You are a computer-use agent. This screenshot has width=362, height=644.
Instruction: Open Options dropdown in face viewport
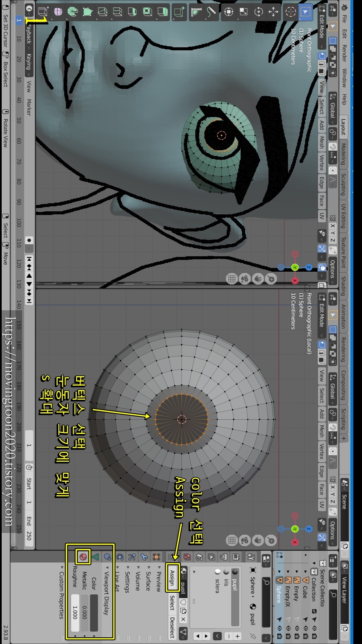[333, 271]
